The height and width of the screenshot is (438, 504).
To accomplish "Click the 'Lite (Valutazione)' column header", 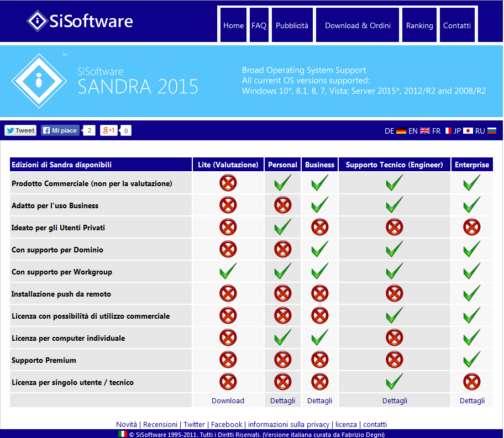I will click(228, 165).
